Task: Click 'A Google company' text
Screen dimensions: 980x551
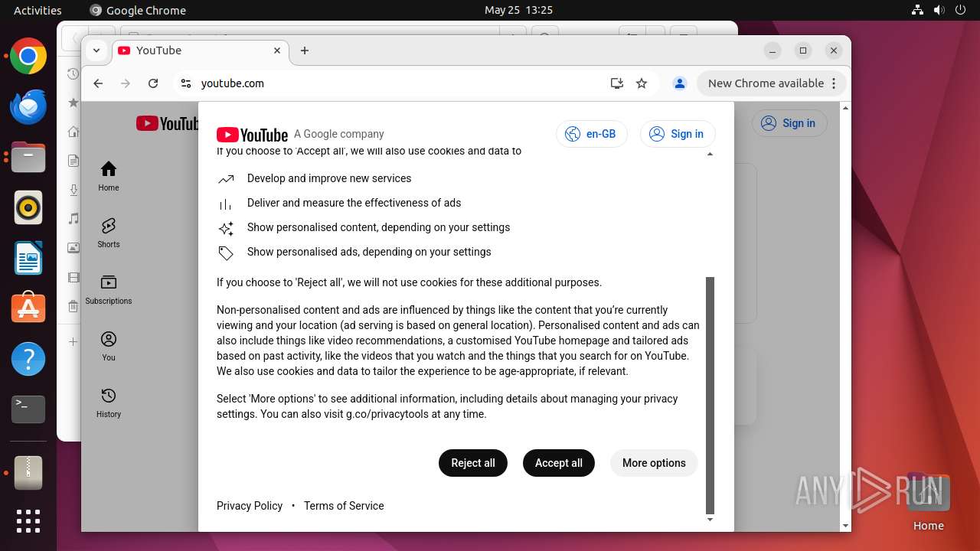Action: tap(339, 134)
